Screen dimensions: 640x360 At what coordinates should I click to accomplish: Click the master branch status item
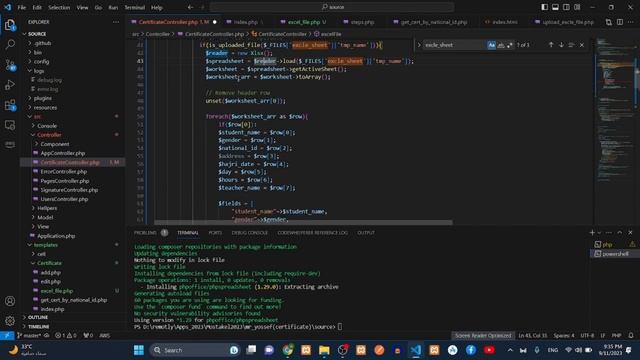tap(29, 336)
